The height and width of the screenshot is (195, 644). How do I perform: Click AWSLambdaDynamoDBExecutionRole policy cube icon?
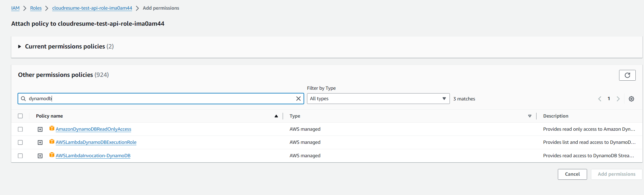52,142
